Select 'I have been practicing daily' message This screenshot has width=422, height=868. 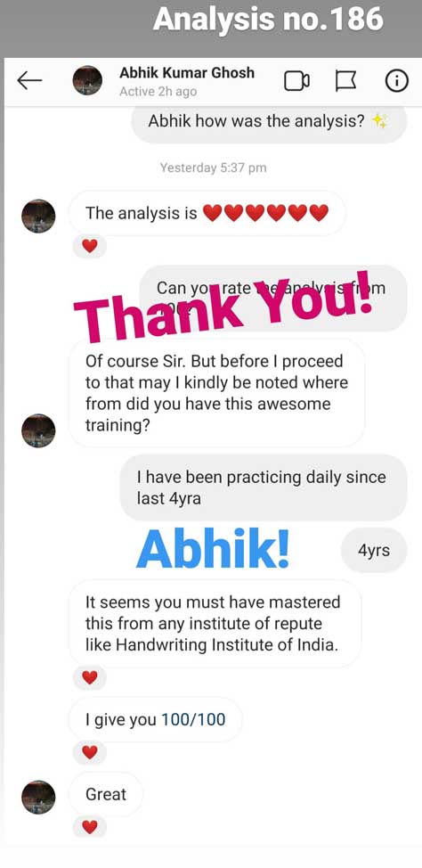coord(264,487)
